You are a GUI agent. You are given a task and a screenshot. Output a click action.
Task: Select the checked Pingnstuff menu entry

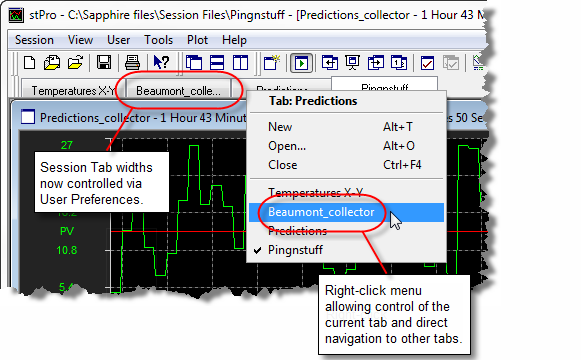[x=346, y=250]
